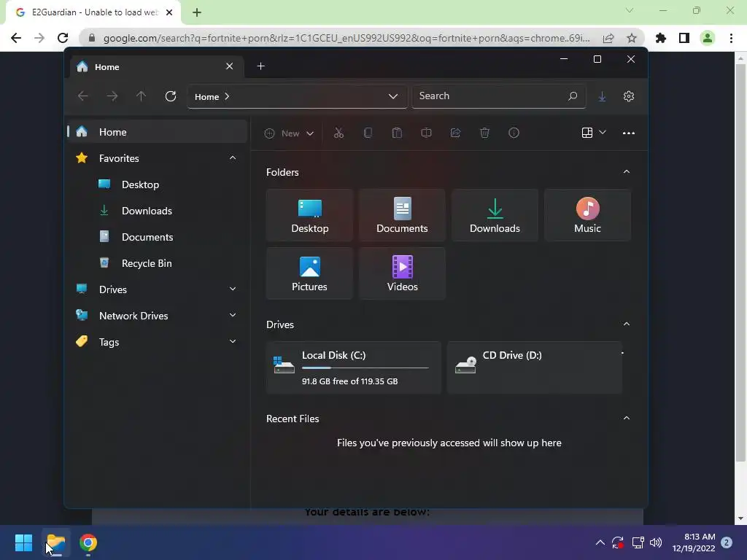Select Downloads under Favorites

tap(147, 211)
